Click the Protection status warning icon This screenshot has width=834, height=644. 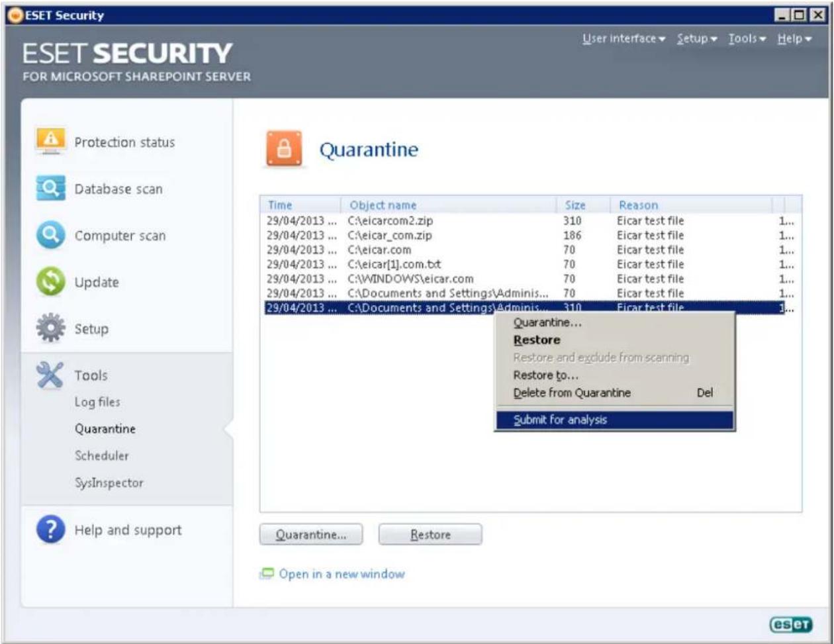50,141
